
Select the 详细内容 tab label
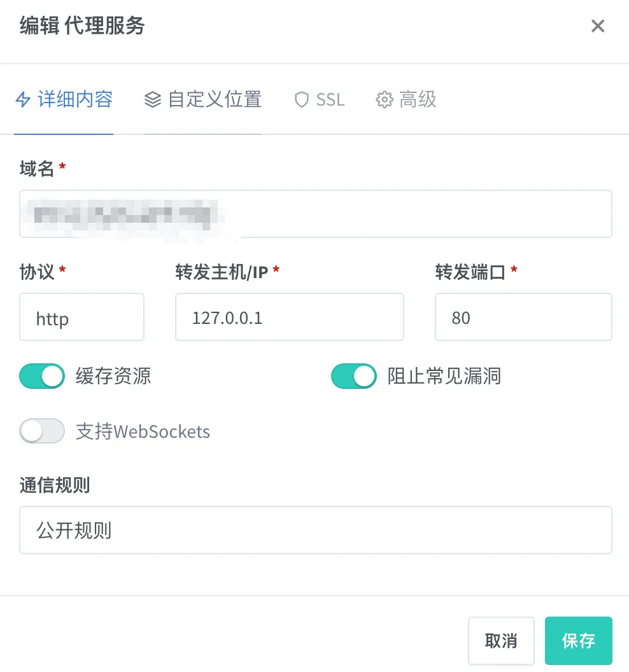point(75,100)
